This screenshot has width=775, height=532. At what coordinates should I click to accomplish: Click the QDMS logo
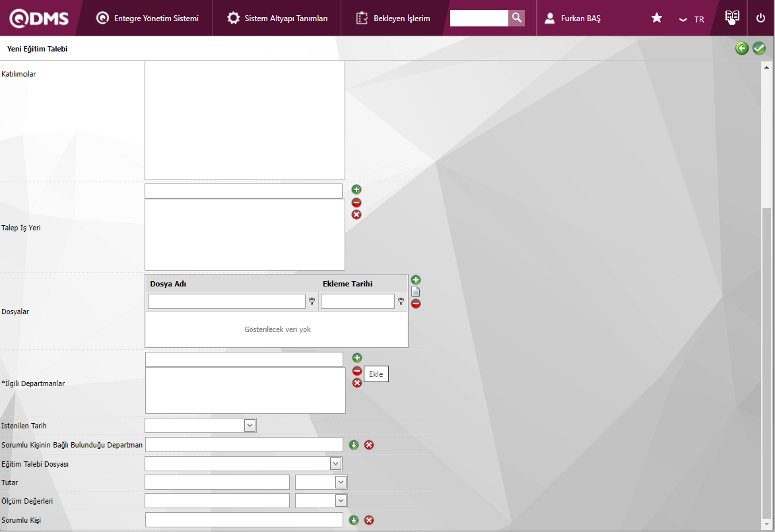point(39,18)
